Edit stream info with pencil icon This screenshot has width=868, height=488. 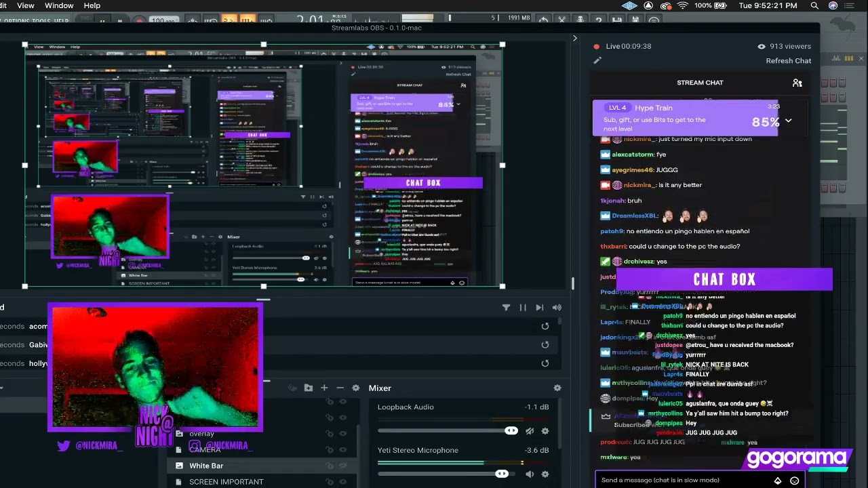pyautogui.click(x=597, y=60)
